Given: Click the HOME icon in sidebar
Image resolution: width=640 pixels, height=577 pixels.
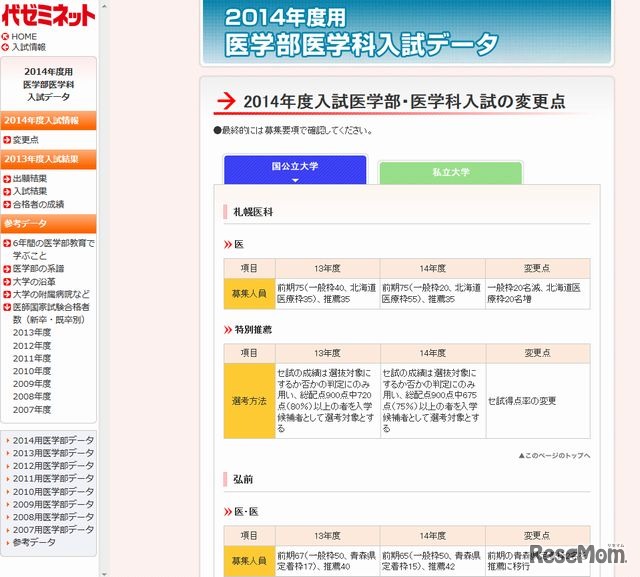Looking at the screenshot, I should pos(6,37).
